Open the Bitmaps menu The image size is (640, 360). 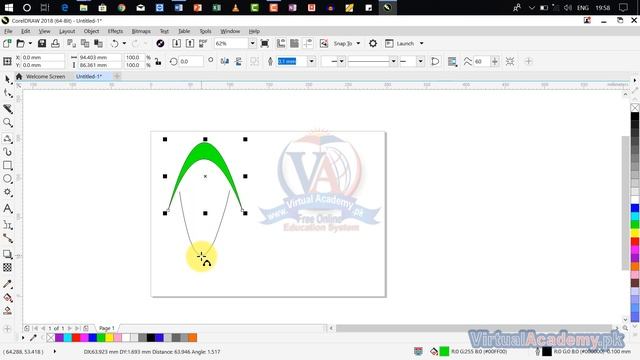(141, 31)
